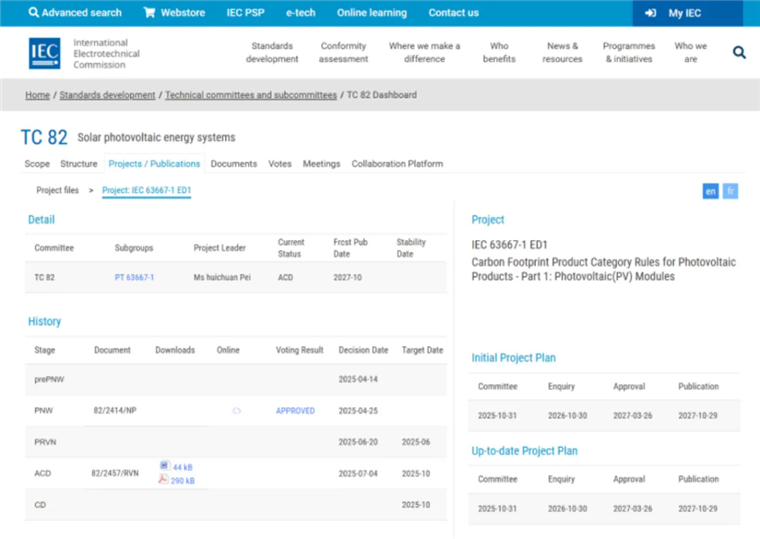This screenshot has width=760, height=539.
Task: Click the Initial Project Plan heading
Action: (513, 358)
